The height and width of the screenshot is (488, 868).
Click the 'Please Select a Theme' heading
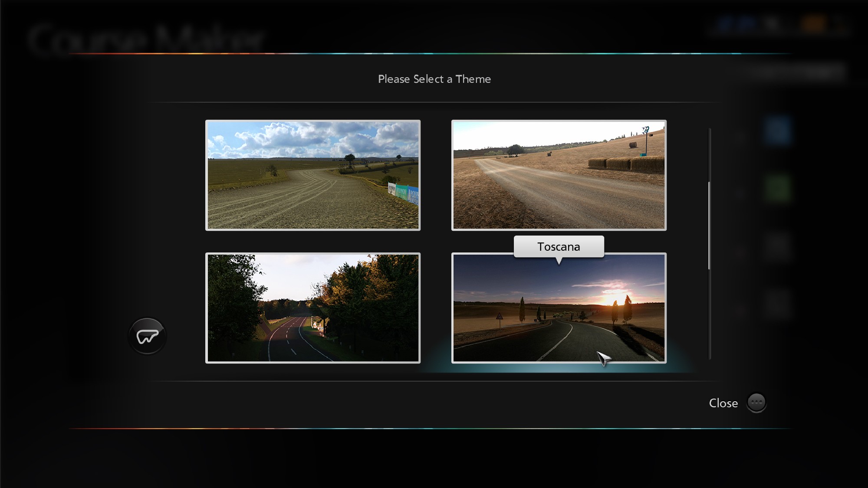434,79
